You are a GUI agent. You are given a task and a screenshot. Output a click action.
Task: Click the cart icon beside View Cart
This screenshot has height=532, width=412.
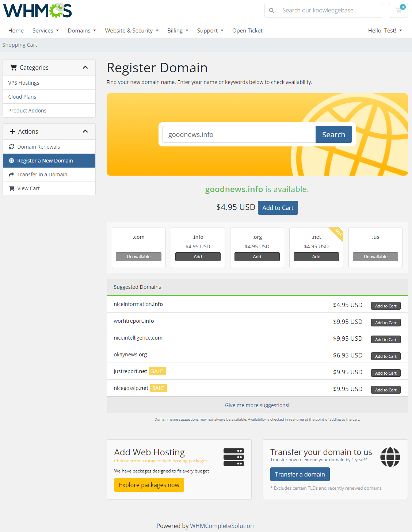(x=11, y=188)
